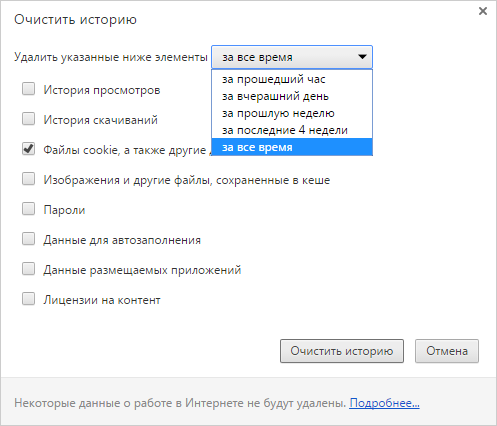Select 'за прошедший час' option
This screenshot has height=426, width=497.
292,79
